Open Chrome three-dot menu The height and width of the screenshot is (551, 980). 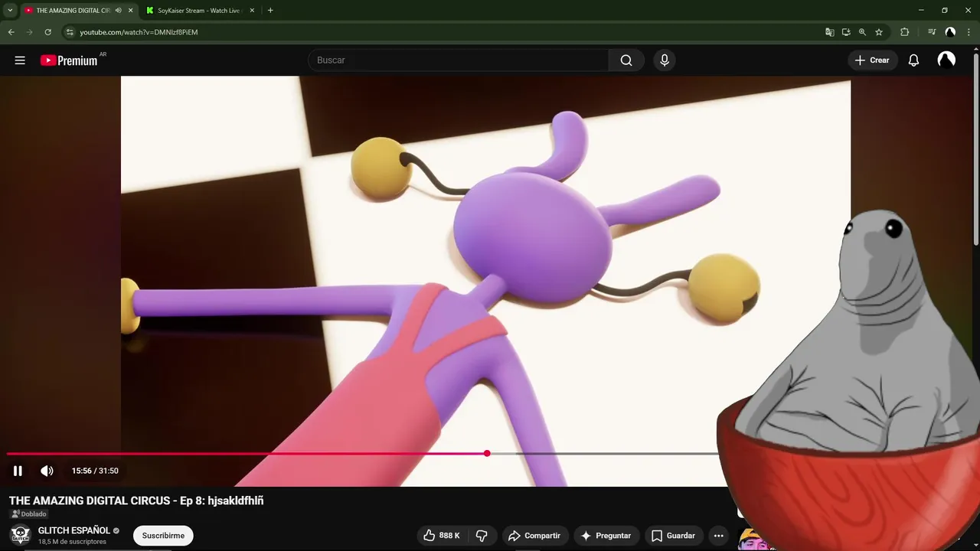(969, 32)
